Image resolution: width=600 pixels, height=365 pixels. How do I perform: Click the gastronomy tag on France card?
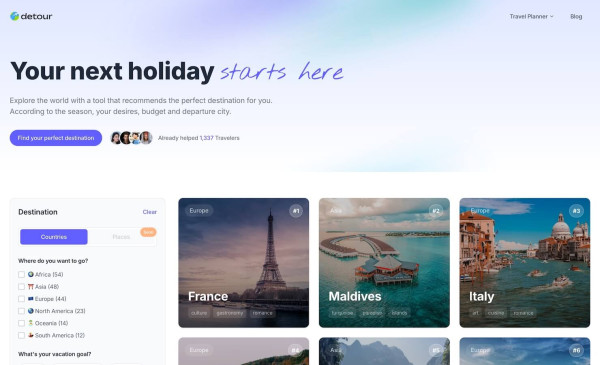pyautogui.click(x=230, y=313)
